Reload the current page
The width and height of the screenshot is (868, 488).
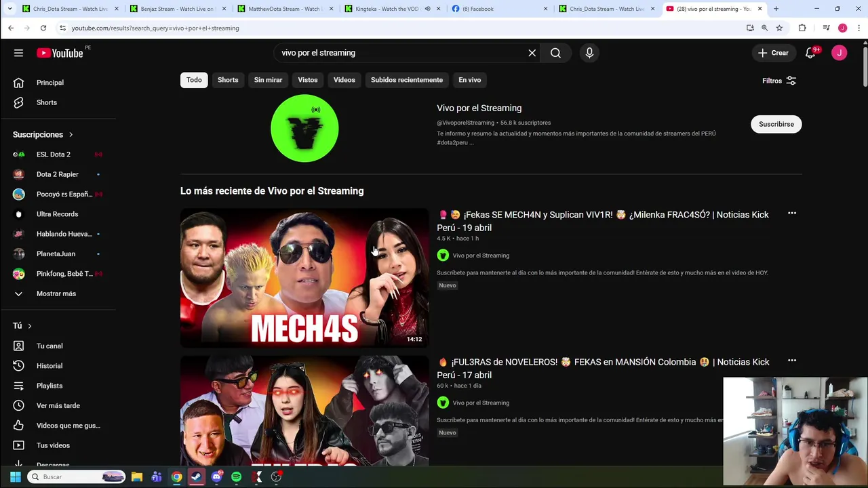43,28
